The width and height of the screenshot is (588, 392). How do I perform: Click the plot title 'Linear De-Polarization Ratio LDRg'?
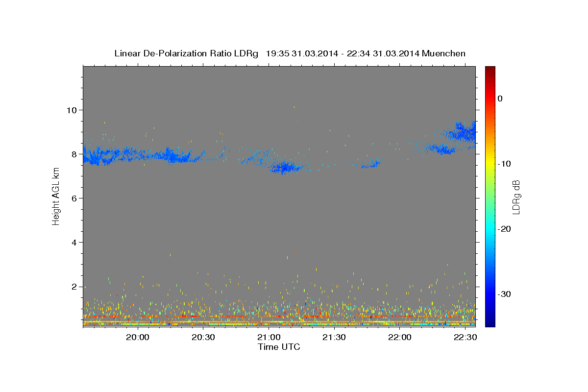click(186, 53)
